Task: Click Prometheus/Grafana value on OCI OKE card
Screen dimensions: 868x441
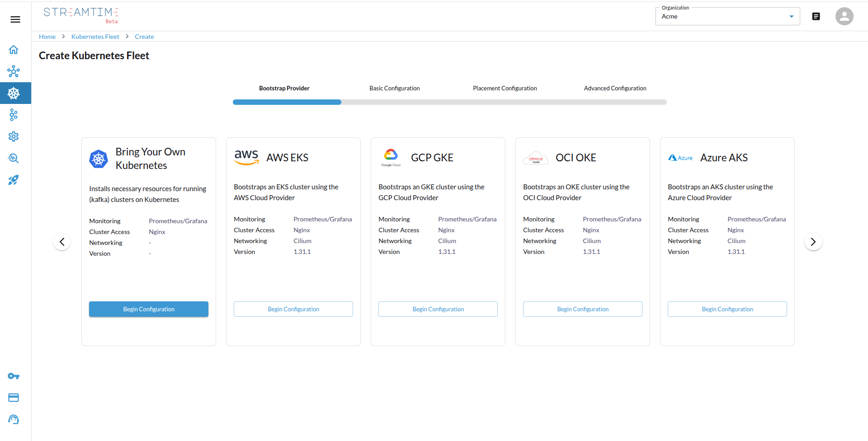Action: [612, 219]
